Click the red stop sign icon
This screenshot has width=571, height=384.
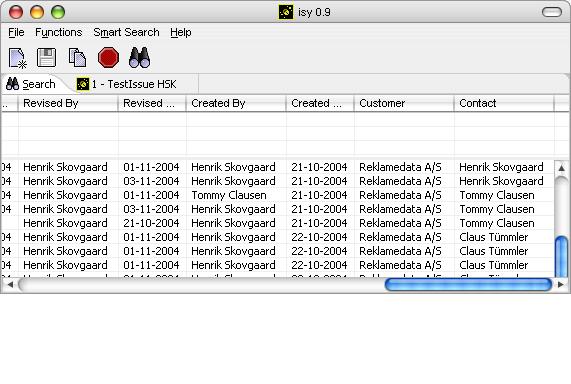(x=108, y=58)
